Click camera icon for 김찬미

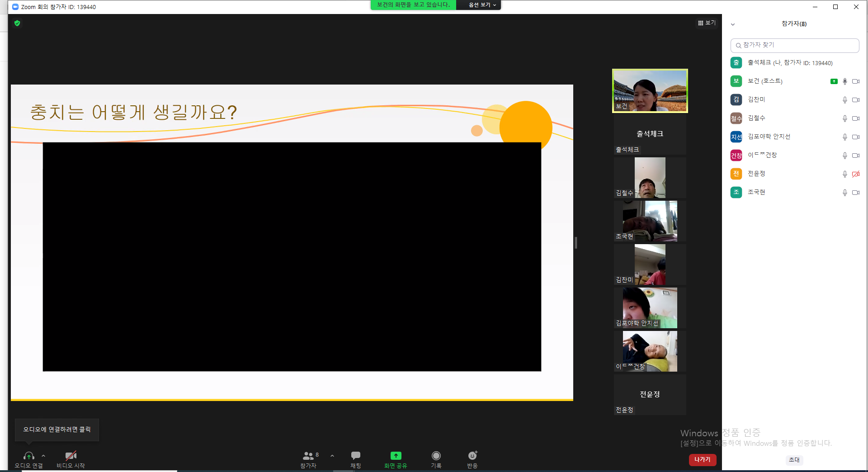point(856,100)
